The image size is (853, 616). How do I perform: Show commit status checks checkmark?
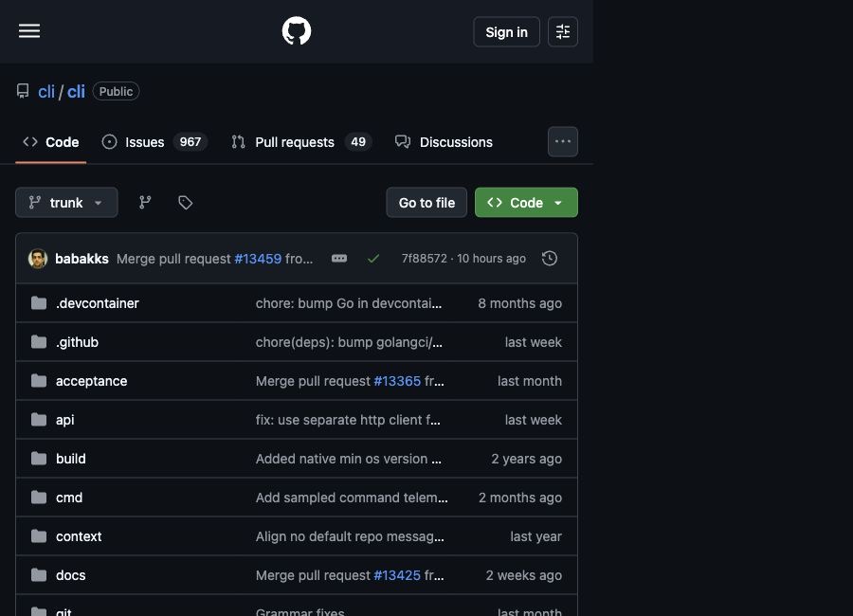click(373, 259)
